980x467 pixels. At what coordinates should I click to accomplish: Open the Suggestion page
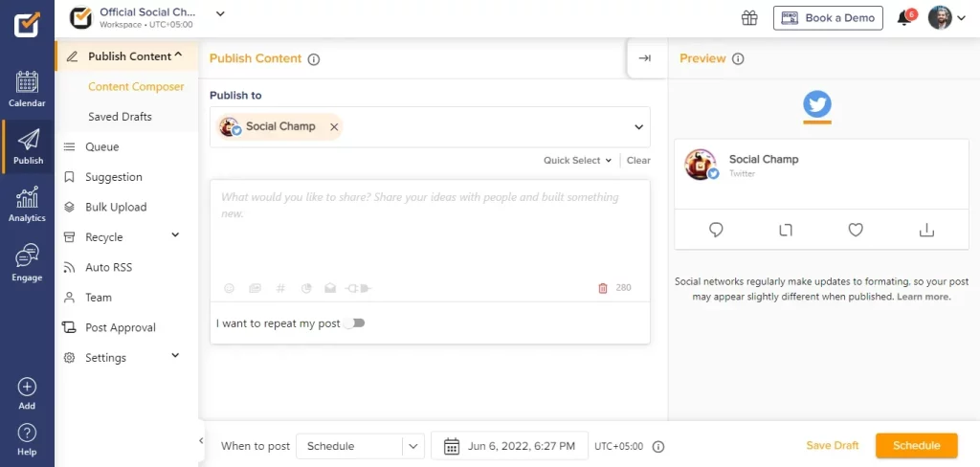[x=114, y=177]
